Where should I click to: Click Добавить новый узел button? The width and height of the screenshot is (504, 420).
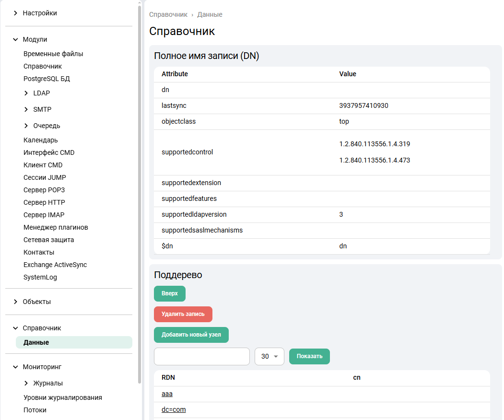tap(191, 335)
